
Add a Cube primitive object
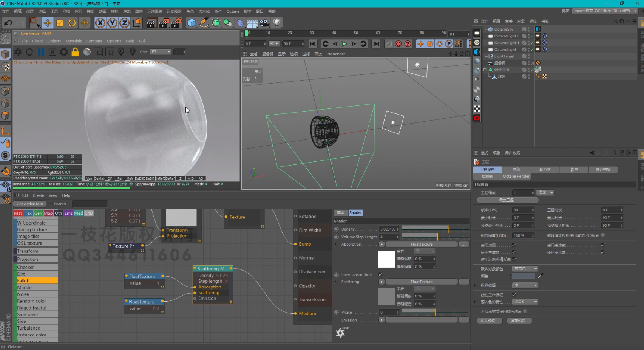[x=192, y=23]
